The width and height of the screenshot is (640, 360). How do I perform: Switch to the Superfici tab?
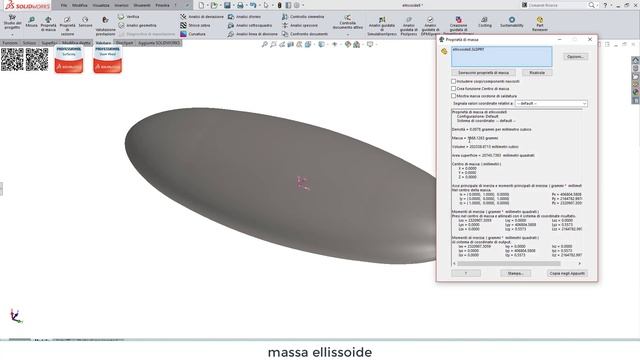pyautogui.click(x=49, y=43)
